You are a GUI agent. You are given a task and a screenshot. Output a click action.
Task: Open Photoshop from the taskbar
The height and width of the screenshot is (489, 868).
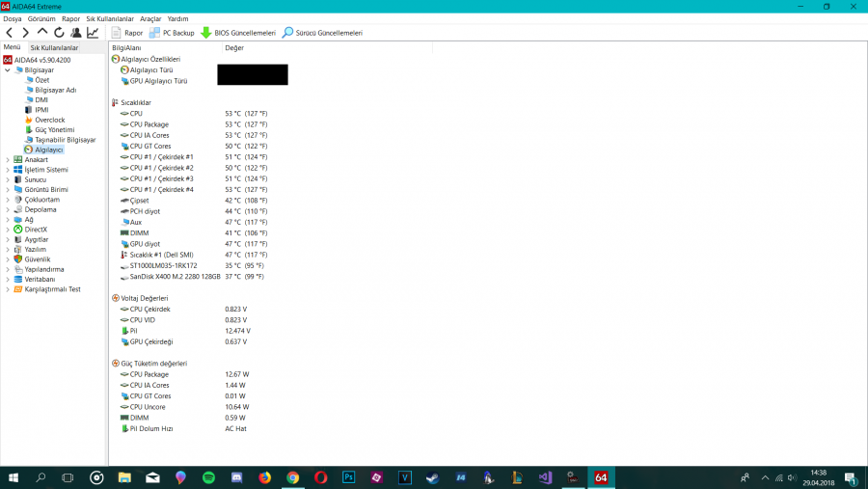coord(349,478)
